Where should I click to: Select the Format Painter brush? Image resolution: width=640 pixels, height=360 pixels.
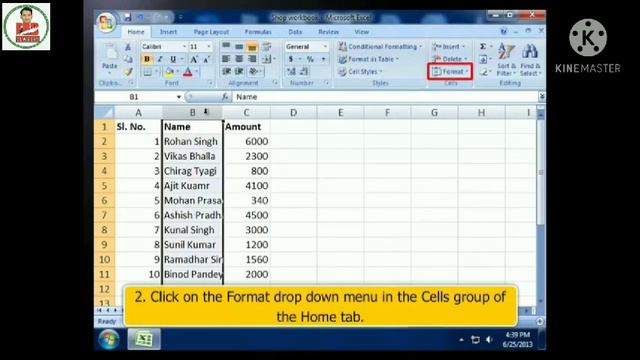[128, 72]
